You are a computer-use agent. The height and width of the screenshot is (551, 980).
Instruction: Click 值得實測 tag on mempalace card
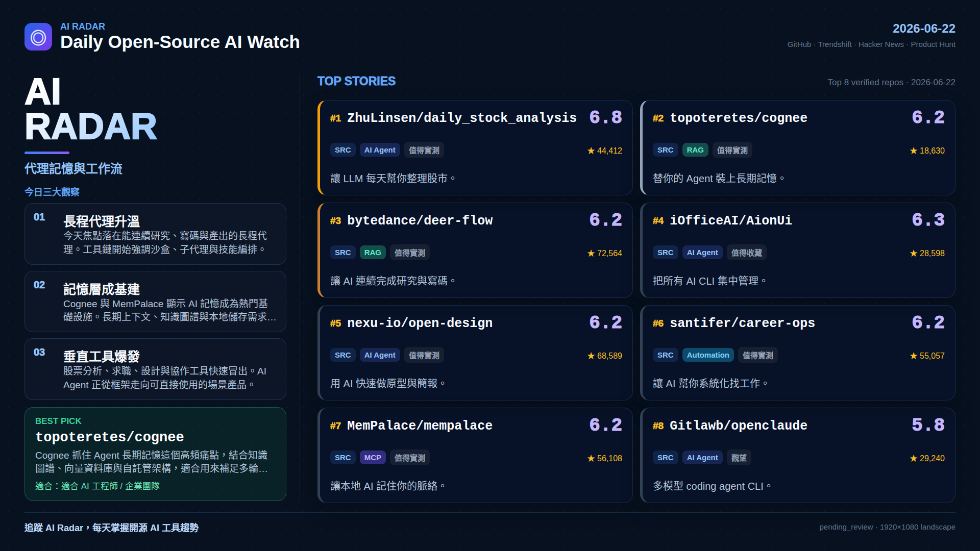[x=409, y=458]
